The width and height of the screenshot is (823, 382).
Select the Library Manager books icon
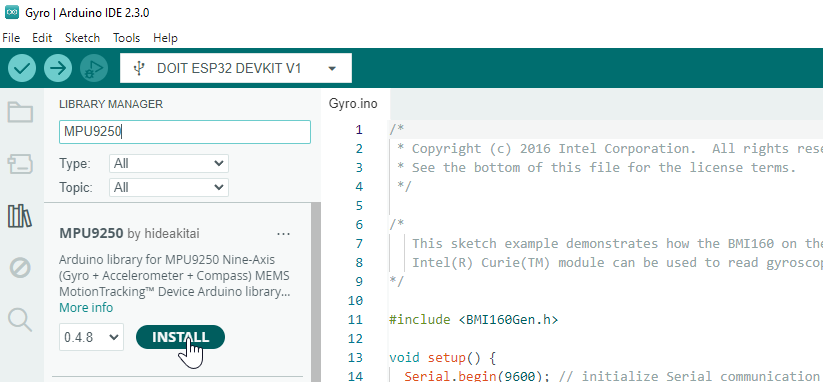pos(20,216)
